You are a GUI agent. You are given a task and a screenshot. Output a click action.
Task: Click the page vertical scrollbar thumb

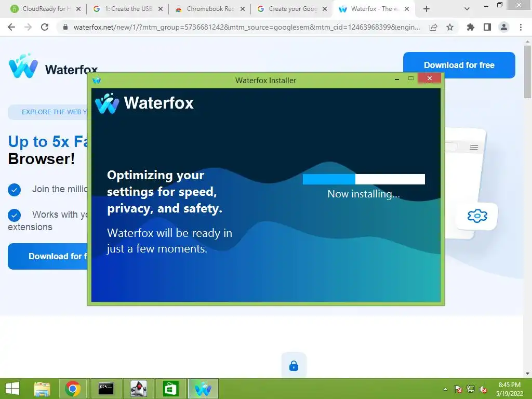[528, 72]
